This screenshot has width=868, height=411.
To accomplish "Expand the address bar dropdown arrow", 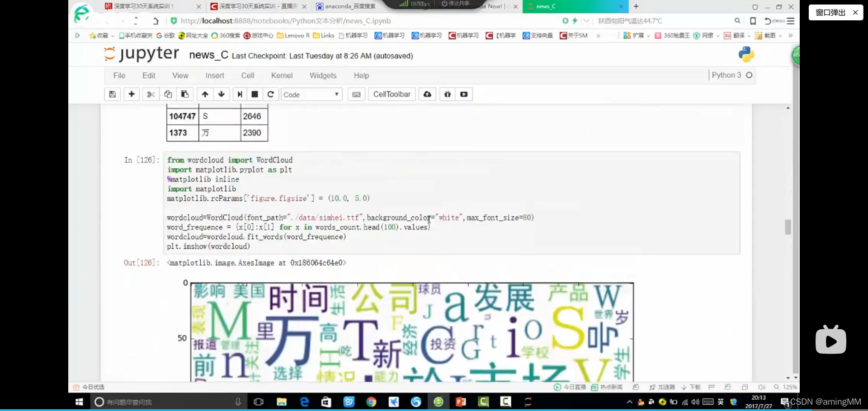I will click(x=586, y=21).
